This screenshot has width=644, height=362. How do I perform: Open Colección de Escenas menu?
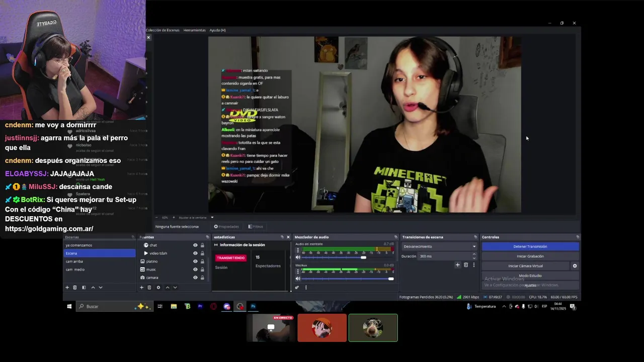[x=163, y=30]
